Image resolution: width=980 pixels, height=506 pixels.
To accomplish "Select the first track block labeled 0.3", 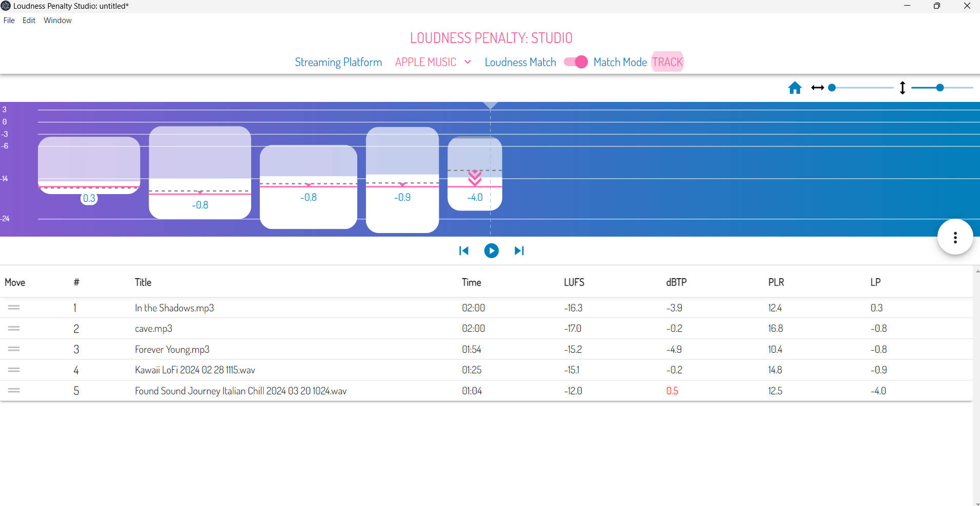I will tap(89, 165).
